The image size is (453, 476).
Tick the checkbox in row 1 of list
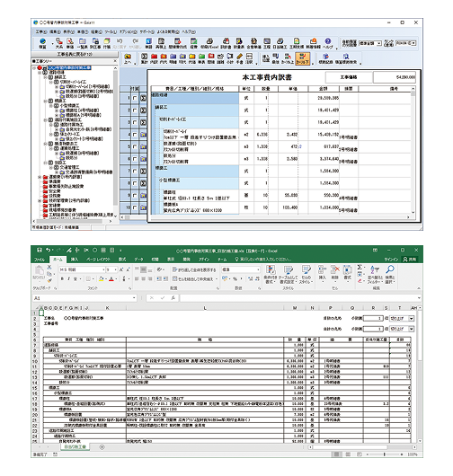pos(135,98)
